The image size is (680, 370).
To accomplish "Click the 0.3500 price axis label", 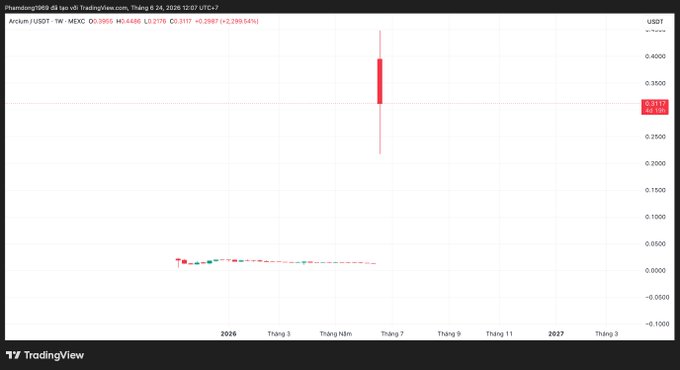I will coord(655,83).
